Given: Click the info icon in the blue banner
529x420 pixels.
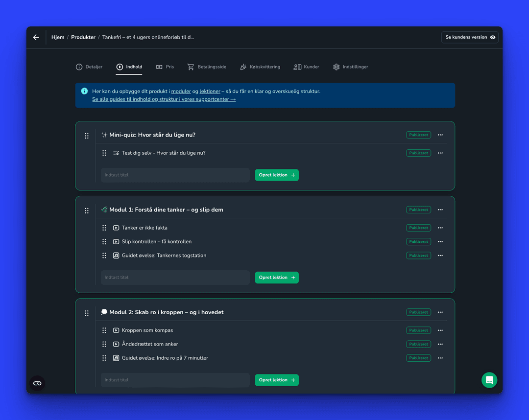Looking at the screenshot, I should tap(84, 91).
